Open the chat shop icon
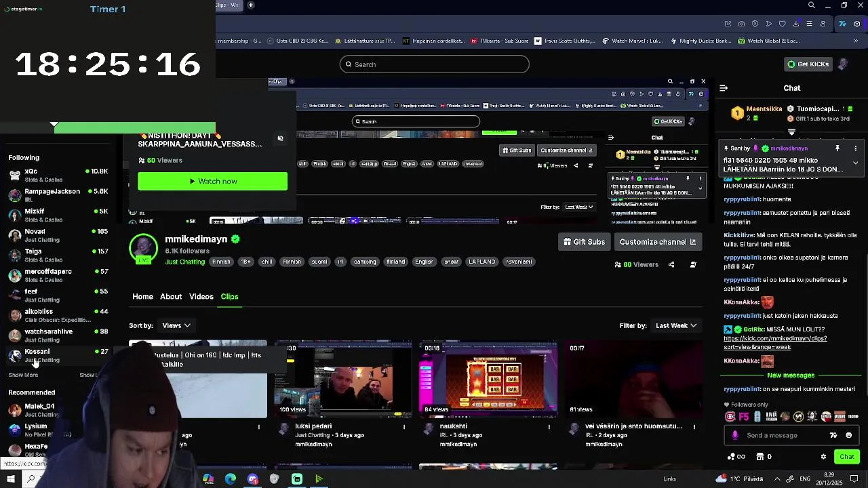The width and height of the screenshot is (868, 488). (x=760, y=457)
